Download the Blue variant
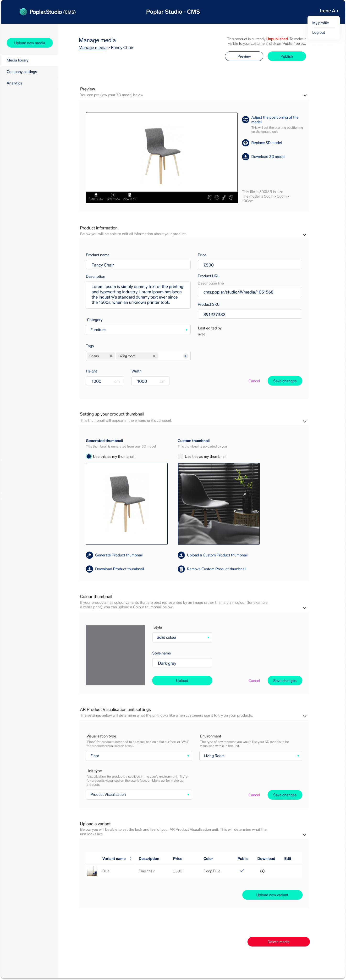The height and width of the screenshot is (980, 346). click(262, 871)
